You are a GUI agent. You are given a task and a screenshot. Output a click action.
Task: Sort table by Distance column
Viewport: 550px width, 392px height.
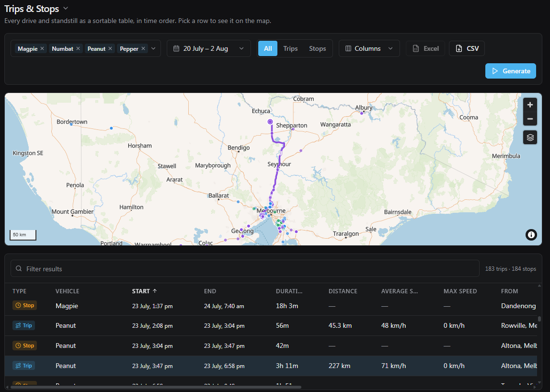343,291
